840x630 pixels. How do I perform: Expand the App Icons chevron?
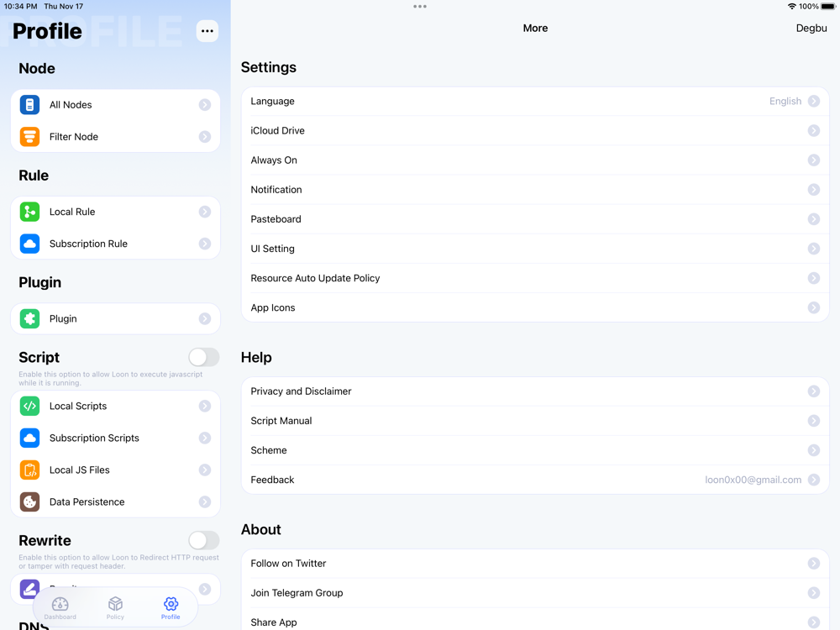click(814, 307)
